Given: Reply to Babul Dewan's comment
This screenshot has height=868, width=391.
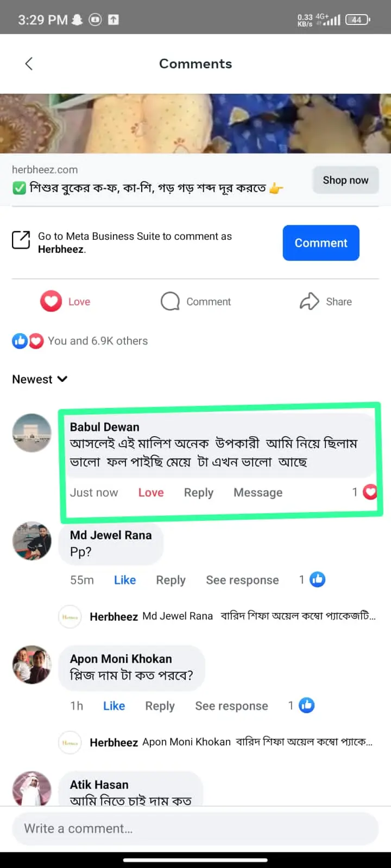Looking at the screenshot, I should pos(199,493).
